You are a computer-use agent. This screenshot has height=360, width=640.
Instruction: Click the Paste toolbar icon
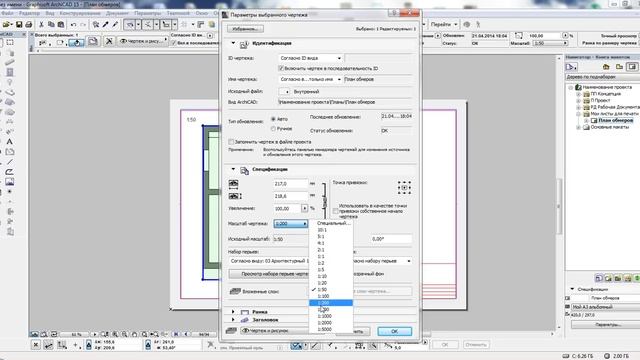tap(61, 25)
